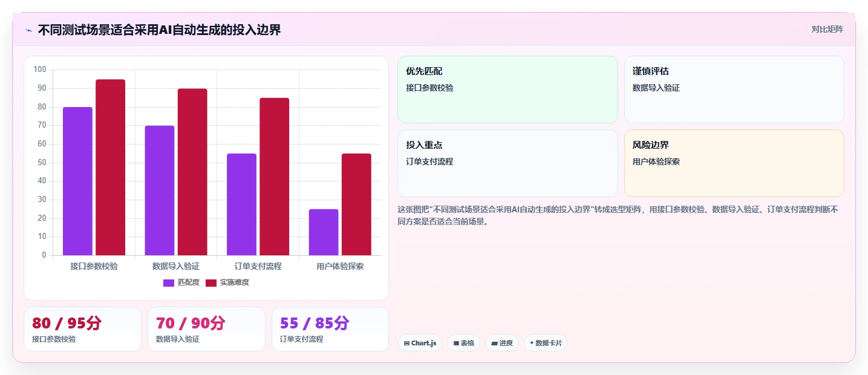868x375 pixels.
Task: Click the purple bar for 订单支付流程
Action: coord(242,204)
